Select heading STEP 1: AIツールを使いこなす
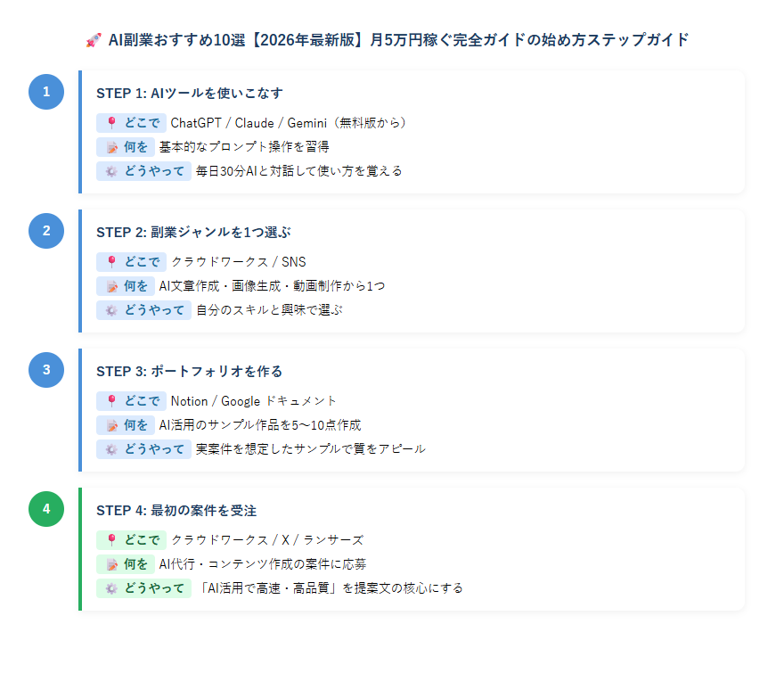 pyautogui.click(x=190, y=93)
